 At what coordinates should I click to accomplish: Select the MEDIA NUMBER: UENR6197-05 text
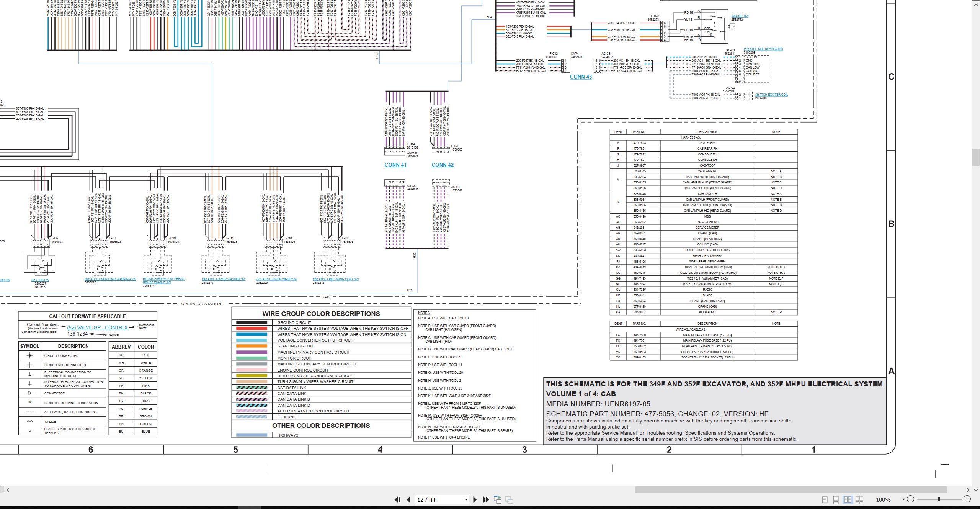tap(598, 404)
